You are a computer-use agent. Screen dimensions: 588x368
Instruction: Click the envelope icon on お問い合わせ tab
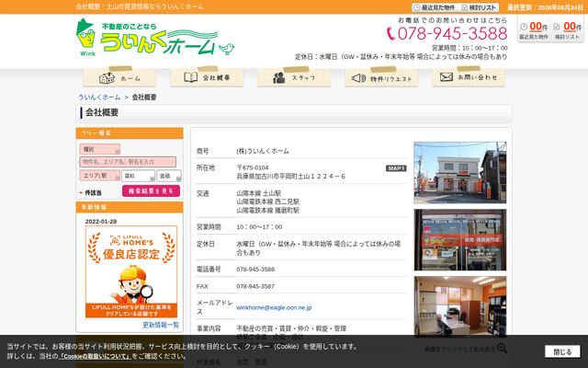447,77
